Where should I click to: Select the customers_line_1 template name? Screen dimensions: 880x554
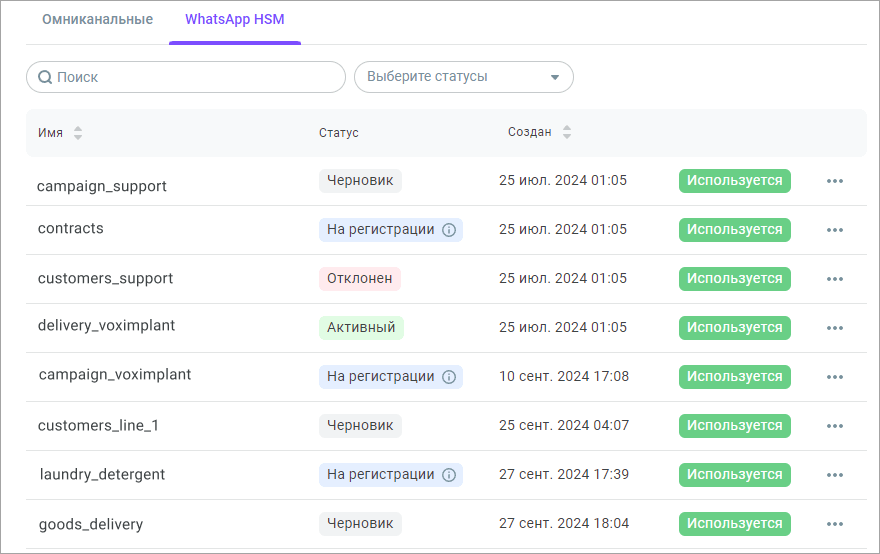(98, 425)
